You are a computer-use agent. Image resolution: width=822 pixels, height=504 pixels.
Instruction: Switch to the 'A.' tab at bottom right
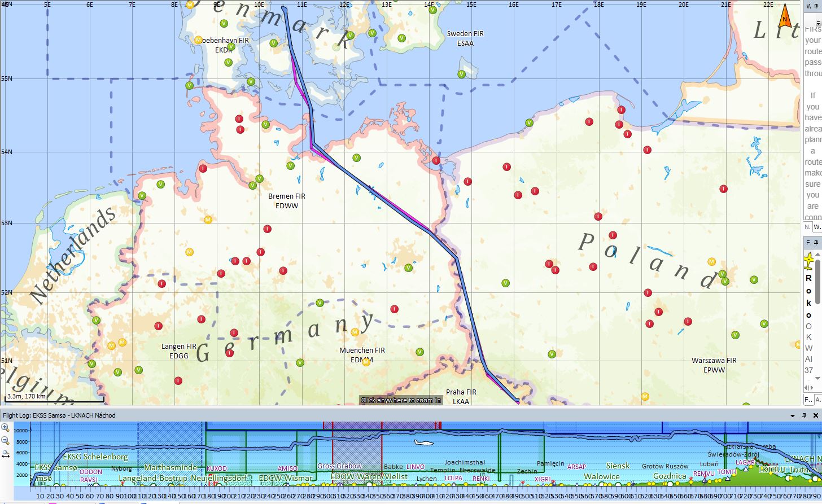[817, 400]
